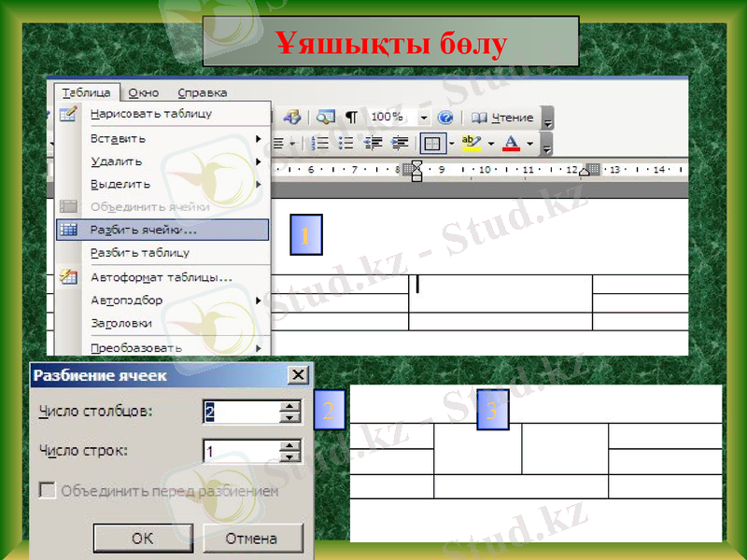The width and height of the screenshot is (747, 560).
Task: Open Microsoft Word Help
Action: click(445, 119)
